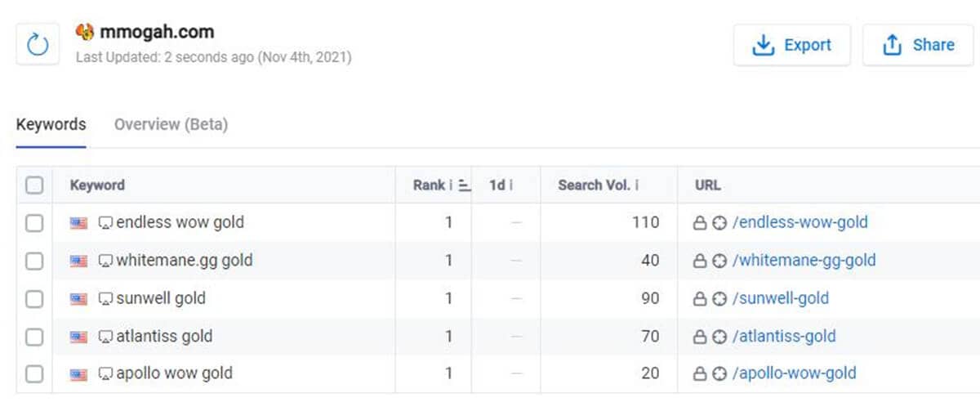
Task: Click the Rank column sort icon
Action: point(464,185)
